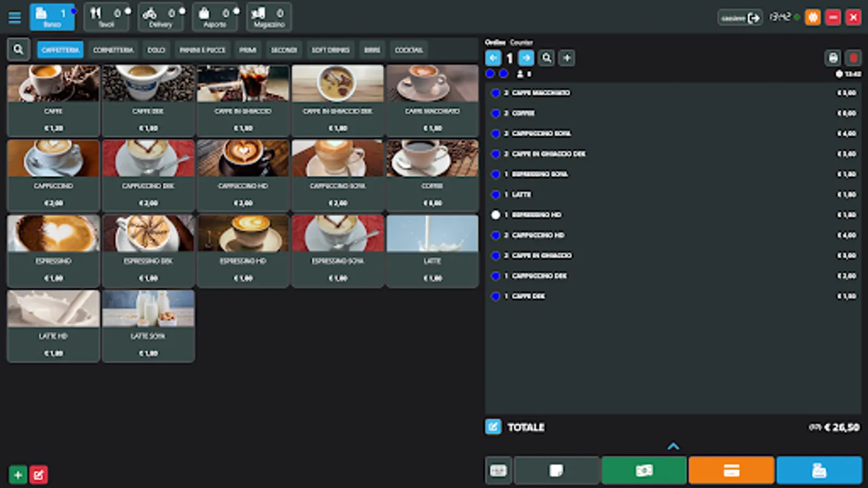Click the € 26,50 total amount
Screen dimensions: 868x488
pyautogui.click(x=841, y=427)
